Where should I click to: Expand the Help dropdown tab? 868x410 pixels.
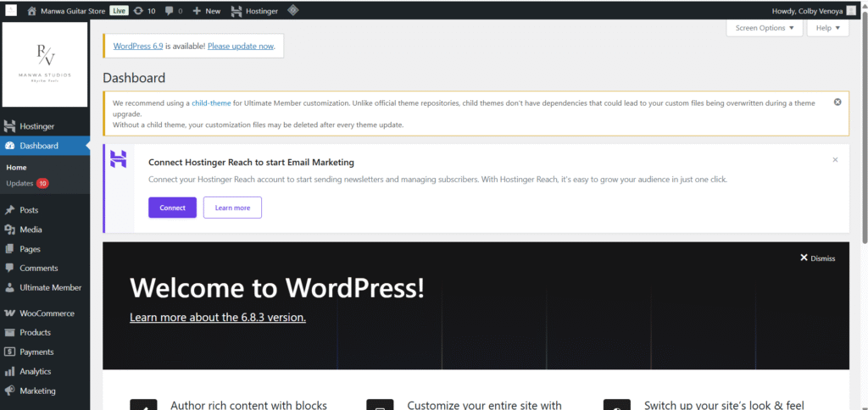pos(827,28)
